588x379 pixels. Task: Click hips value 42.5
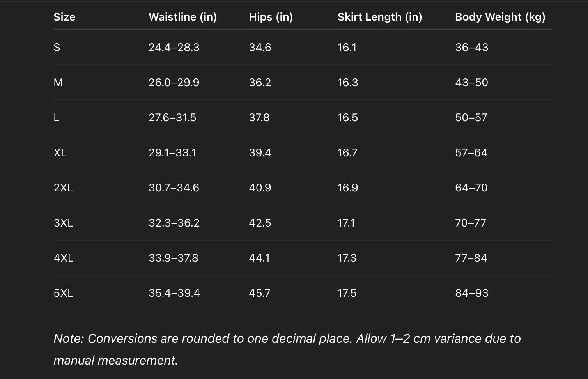click(x=260, y=223)
